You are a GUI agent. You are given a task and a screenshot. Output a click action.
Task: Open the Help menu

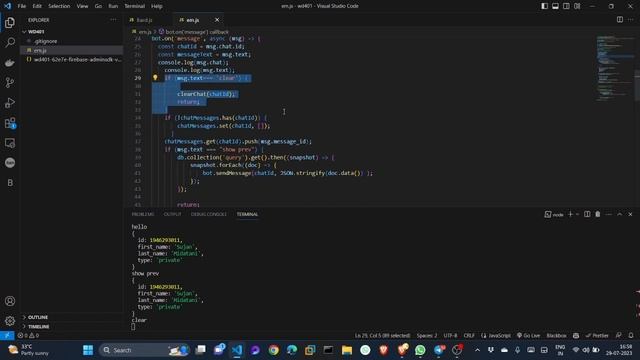point(157,6)
